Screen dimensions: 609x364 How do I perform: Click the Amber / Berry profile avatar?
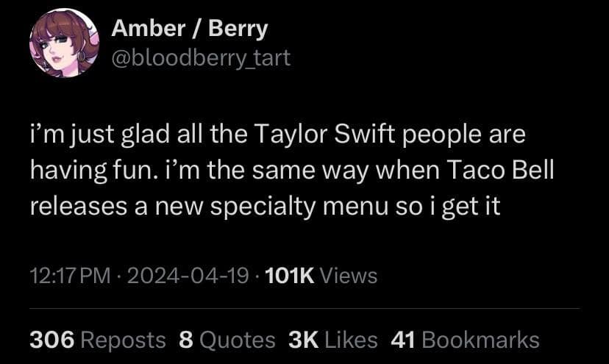pos(64,43)
